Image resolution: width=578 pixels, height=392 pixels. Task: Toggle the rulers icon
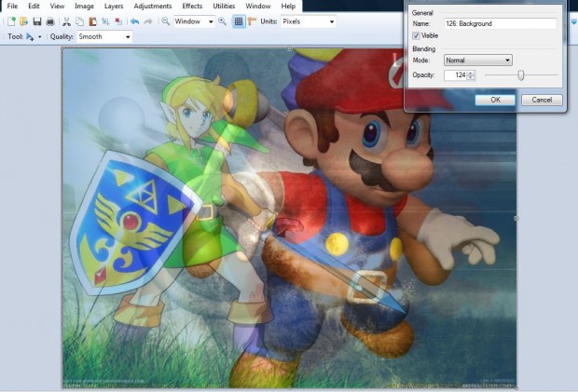(x=252, y=21)
